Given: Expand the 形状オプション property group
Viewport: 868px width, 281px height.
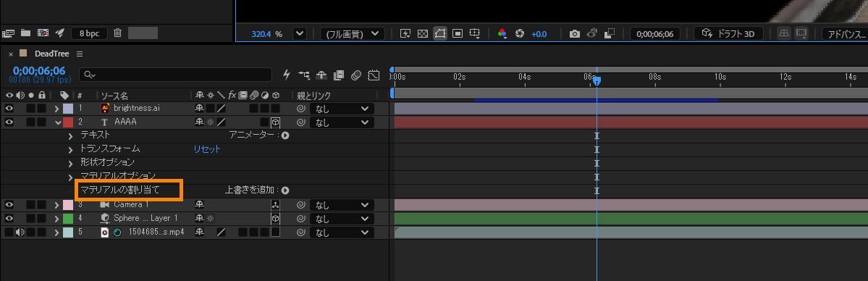Looking at the screenshot, I should [71, 164].
